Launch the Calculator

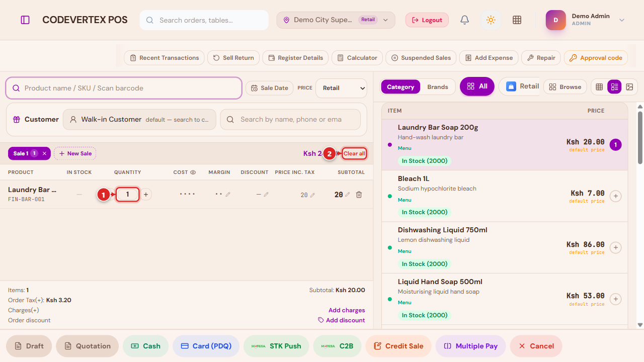click(357, 58)
